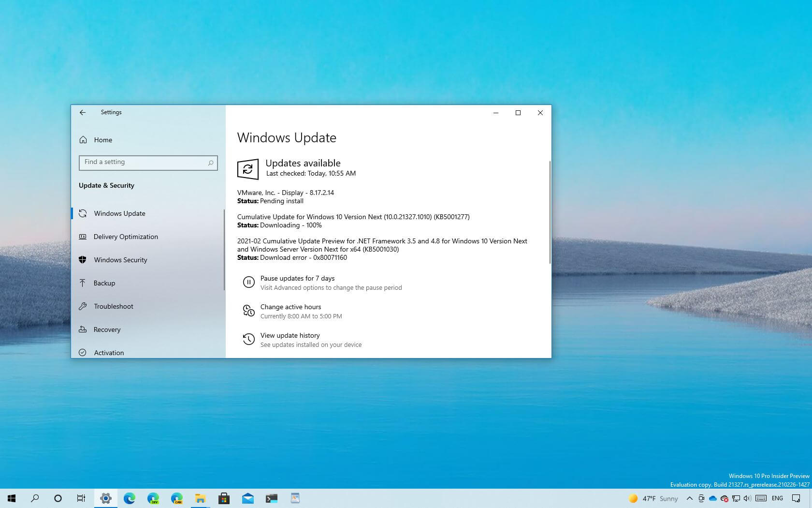Select Windows Security in the sidebar
The height and width of the screenshot is (508, 812).
point(120,260)
